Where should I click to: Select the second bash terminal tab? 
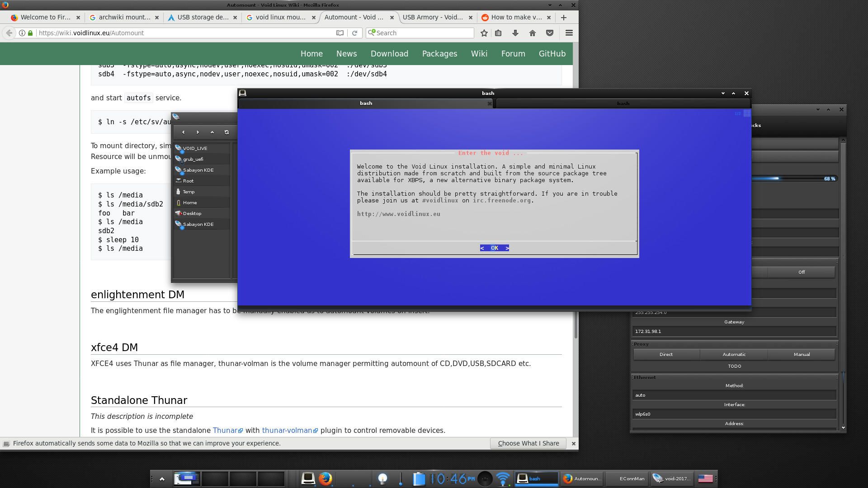pos(623,103)
